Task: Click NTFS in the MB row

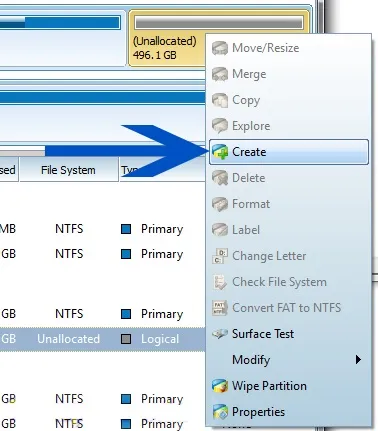Action: click(69, 229)
